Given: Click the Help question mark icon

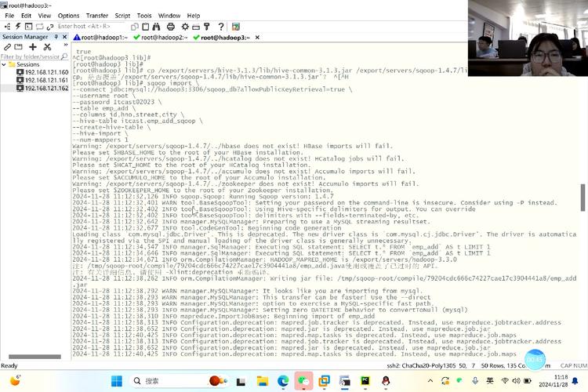Looking at the screenshot, I should coord(222,26).
